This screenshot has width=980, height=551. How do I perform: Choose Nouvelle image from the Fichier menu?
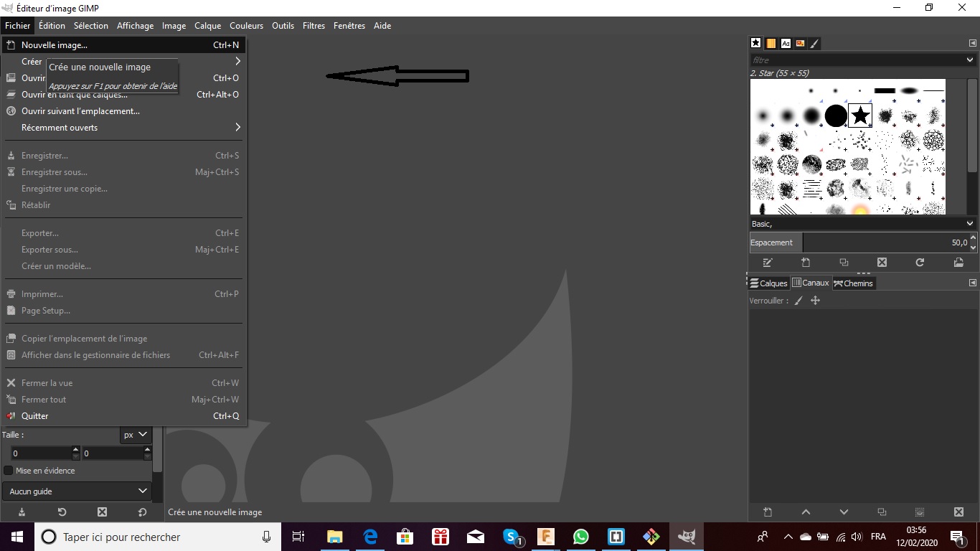pos(124,45)
